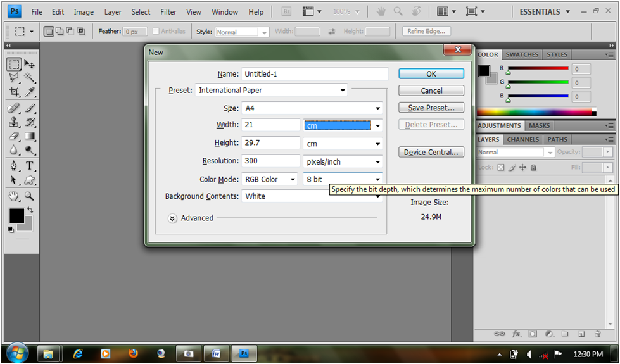Click the Delete layer trash icon
This screenshot has width=620, height=364.
597,334
